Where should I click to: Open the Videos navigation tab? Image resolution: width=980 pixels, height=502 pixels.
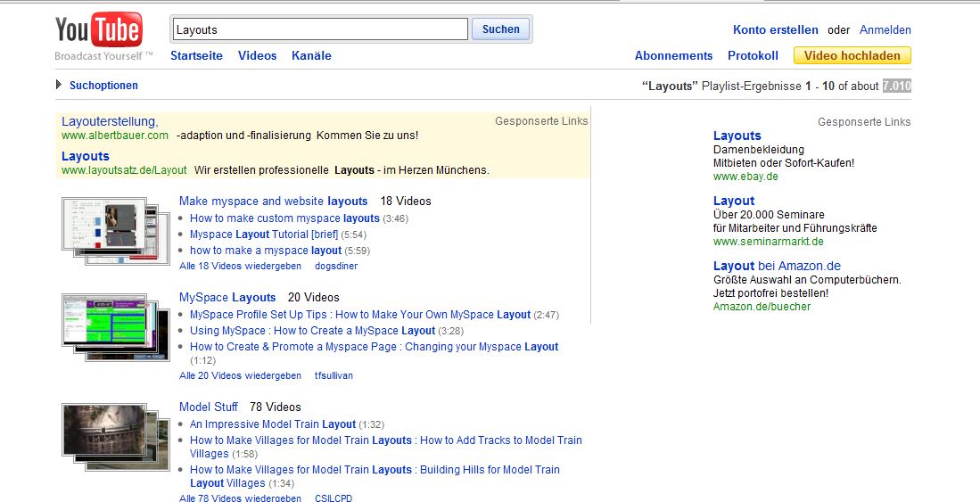(257, 55)
